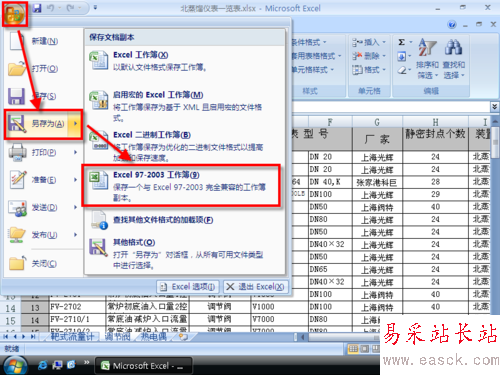Screen dimensions: 500x375
Task: Go to last sheet navigation arrow
Action: (33, 337)
